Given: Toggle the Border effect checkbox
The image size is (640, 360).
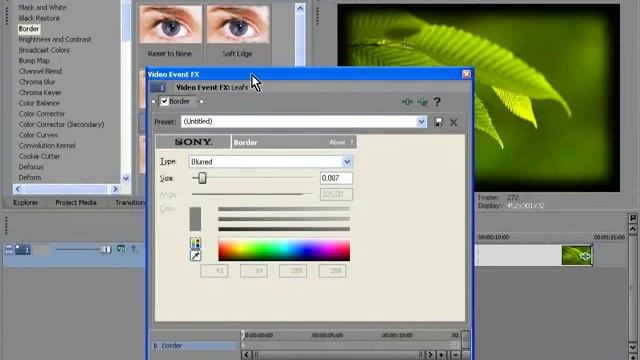Looking at the screenshot, I should point(164,101).
